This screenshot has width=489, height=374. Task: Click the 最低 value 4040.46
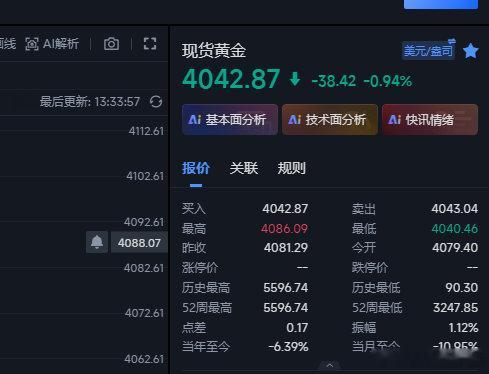[x=455, y=229]
